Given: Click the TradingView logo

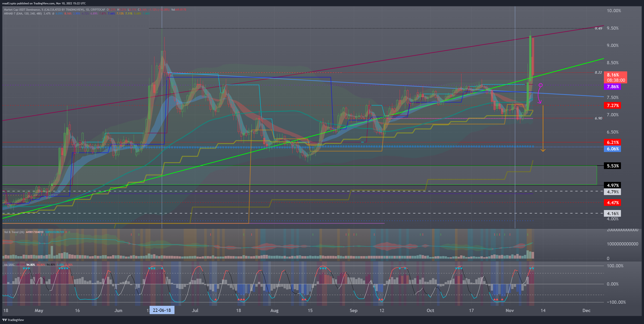Looking at the screenshot, I should pyautogui.click(x=13, y=320).
